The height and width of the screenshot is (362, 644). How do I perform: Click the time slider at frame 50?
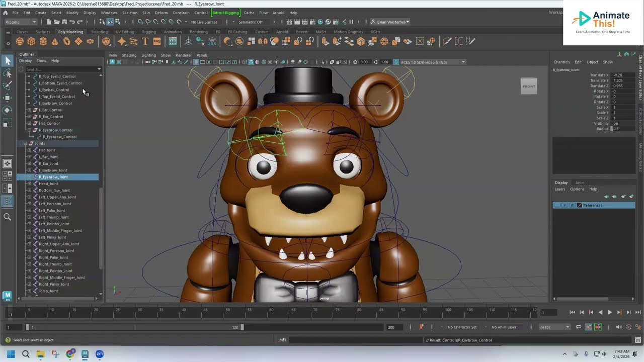(227, 313)
